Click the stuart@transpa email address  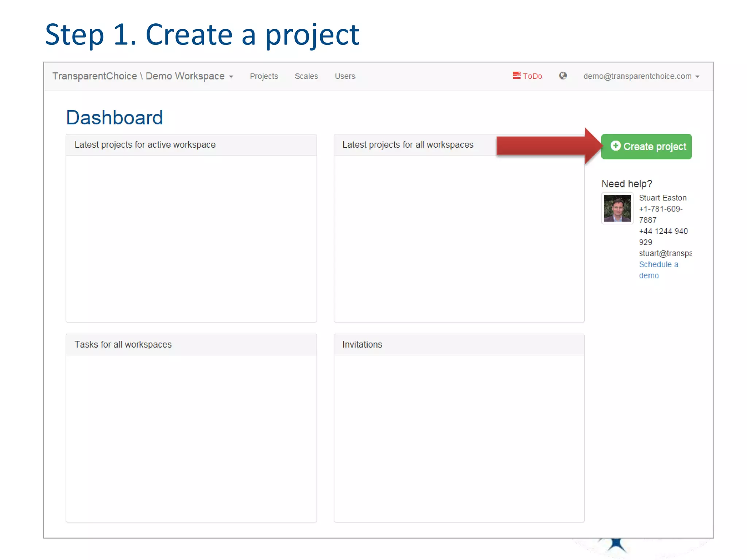pos(665,253)
